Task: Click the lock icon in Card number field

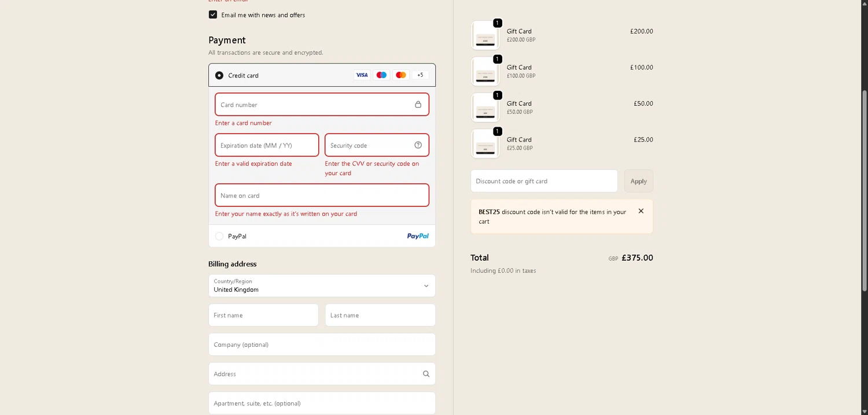Action: point(418,105)
